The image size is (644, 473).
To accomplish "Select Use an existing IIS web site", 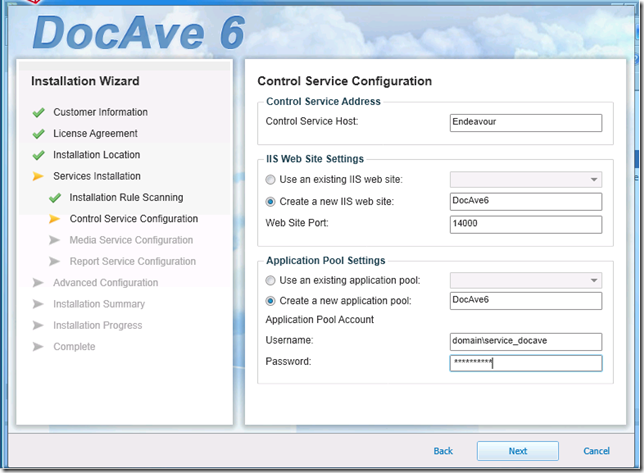I will (x=270, y=180).
